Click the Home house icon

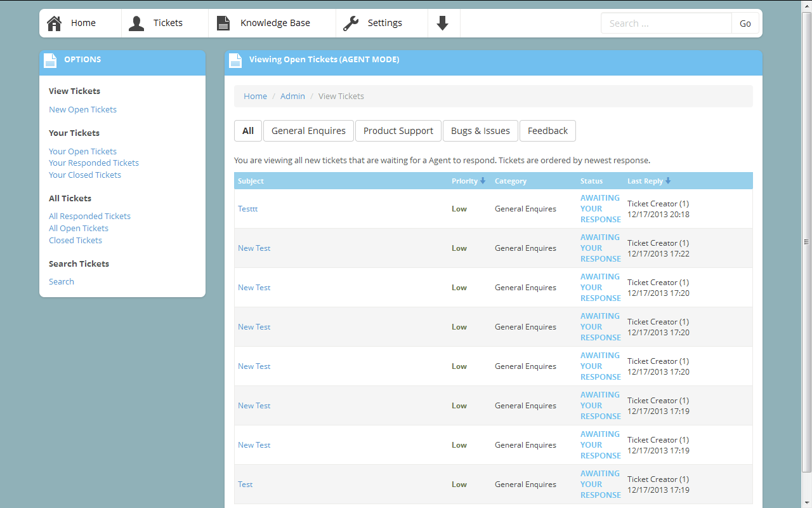click(55, 23)
